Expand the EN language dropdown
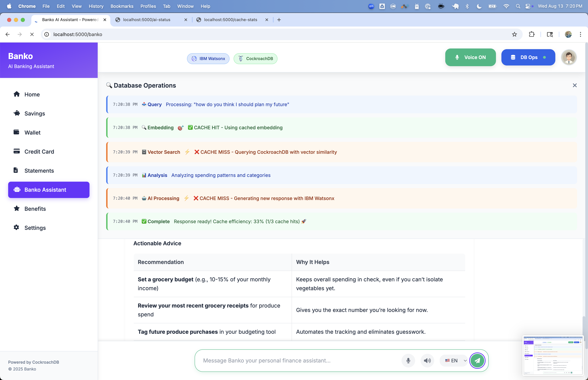588x380 pixels. [455, 360]
